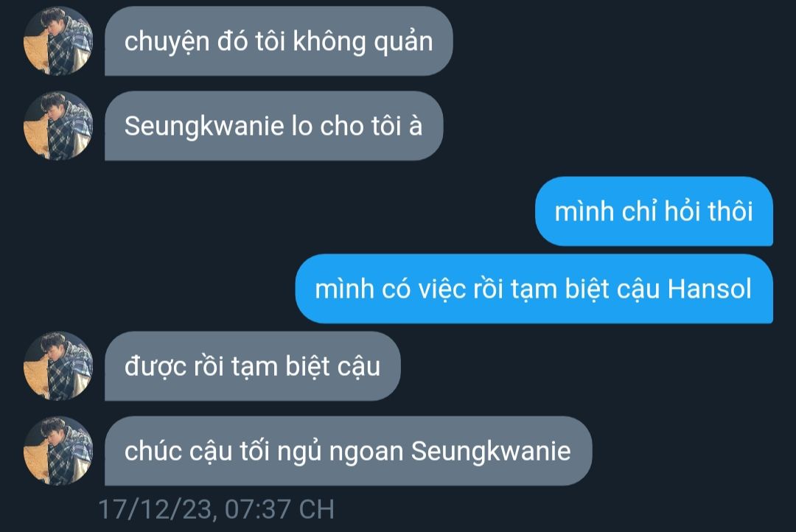Viewport: 796px width, 532px height.
Task: Select message "chúc cậu tối ngủ ngoan Seungkwanie"
Action: [x=348, y=451]
